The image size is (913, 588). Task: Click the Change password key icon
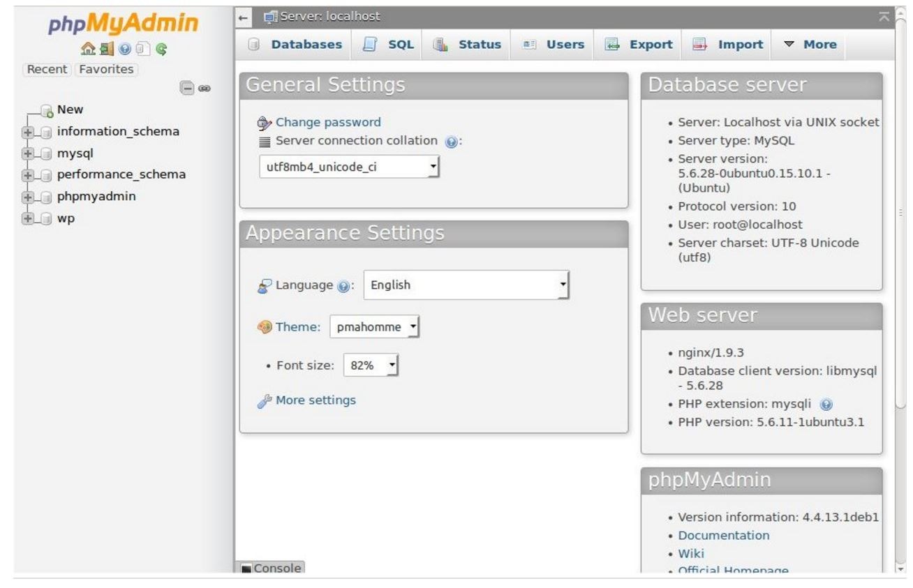265,123
